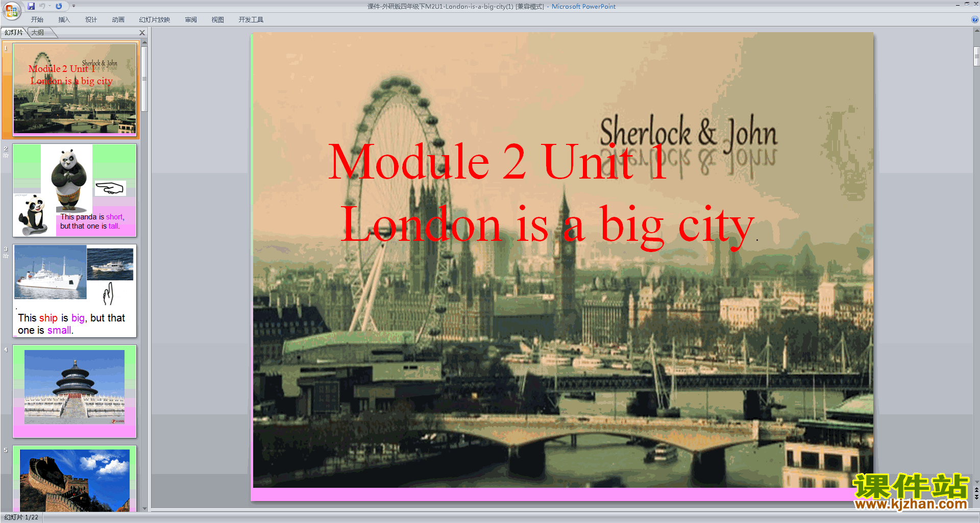The width and height of the screenshot is (980, 523).
Task: Go to previous slide with double-up arrow
Action: 976,490
